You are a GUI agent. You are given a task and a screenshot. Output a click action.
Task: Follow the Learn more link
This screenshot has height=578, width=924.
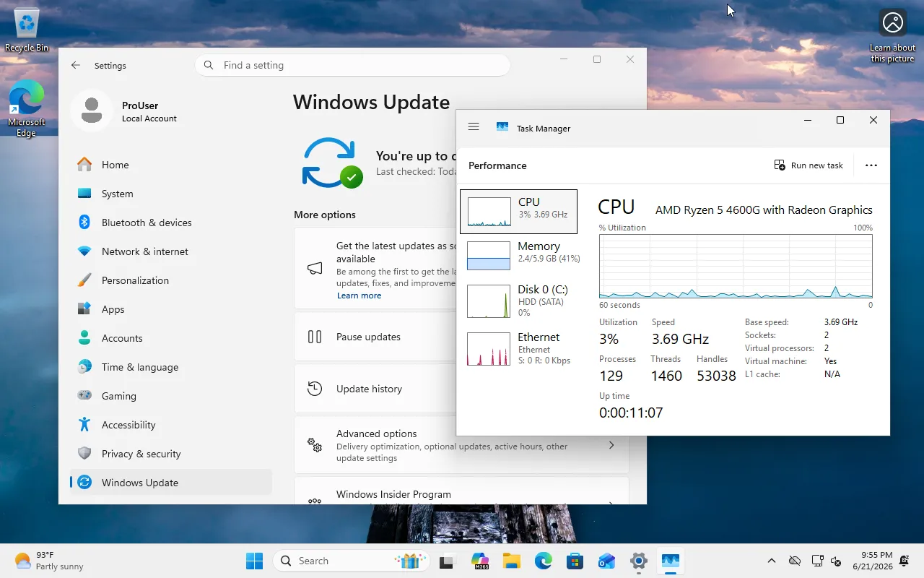coord(359,296)
